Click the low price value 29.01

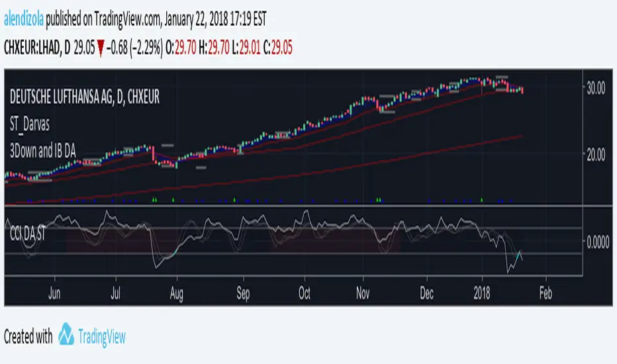point(250,48)
